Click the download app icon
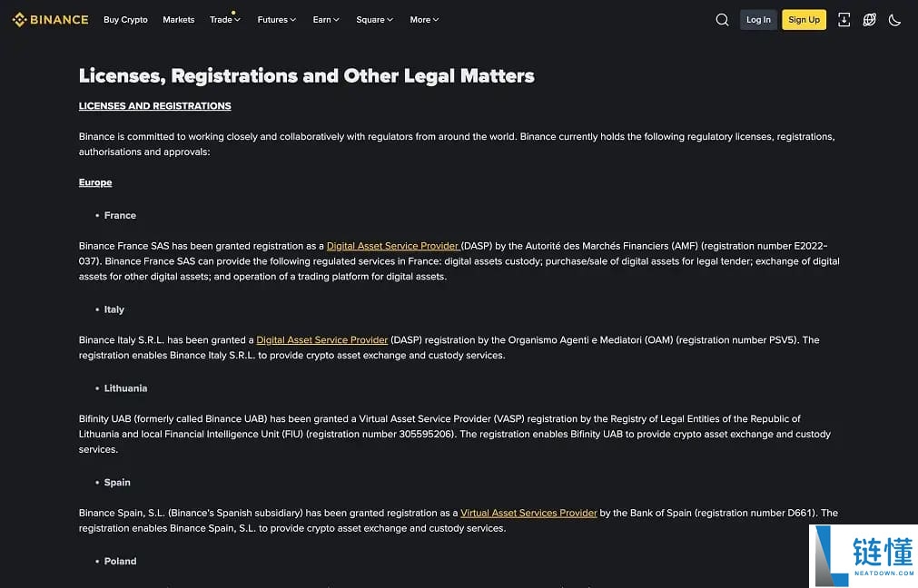Viewport: 918px width, 588px height. pos(844,20)
